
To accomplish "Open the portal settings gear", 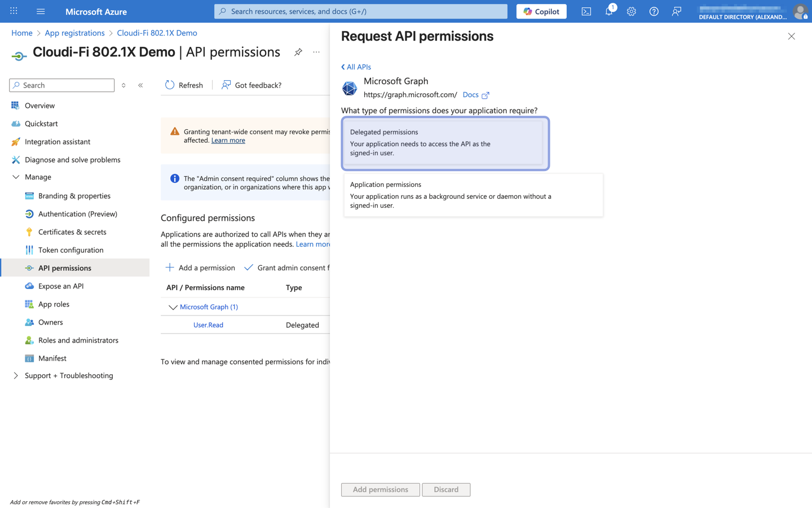I will (631, 11).
